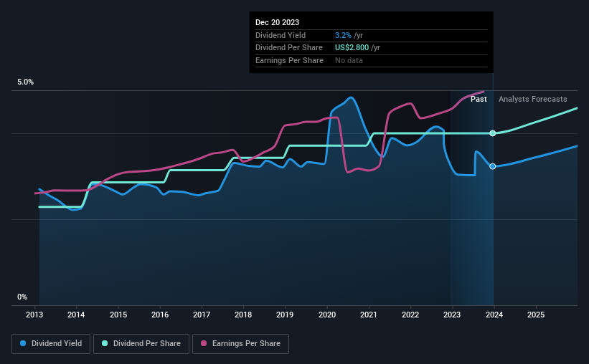Click the 2022 x-axis label
Image resolution: width=589 pixels, height=364 pixels.
tap(410, 315)
